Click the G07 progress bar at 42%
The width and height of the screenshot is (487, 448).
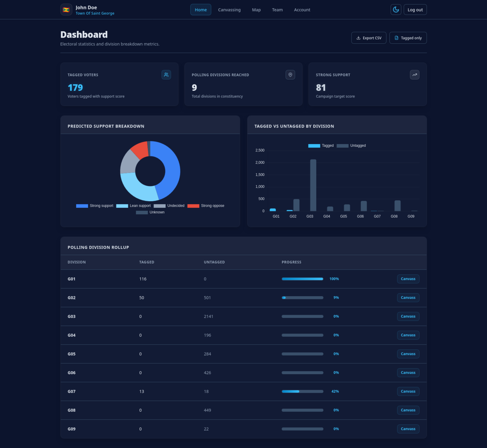[x=302, y=391]
